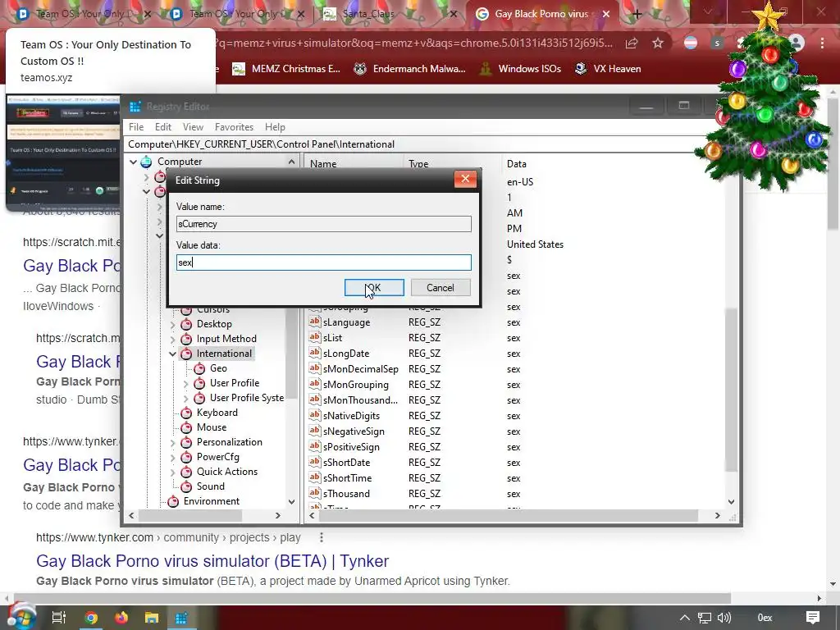Open Firefox from the taskbar
840x630 pixels.
point(121,618)
